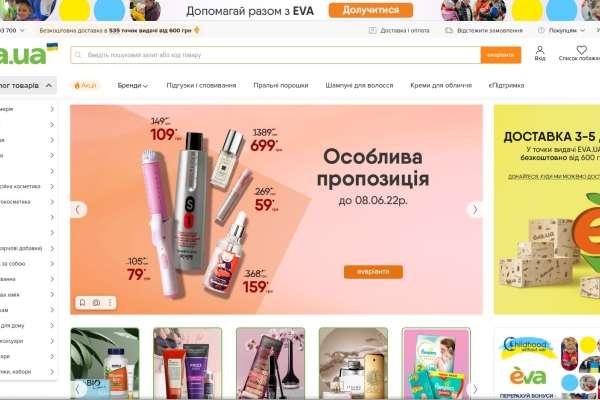Open the Покупцям dropdown in top bar
This screenshot has height=400, width=600.
click(562, 30)
